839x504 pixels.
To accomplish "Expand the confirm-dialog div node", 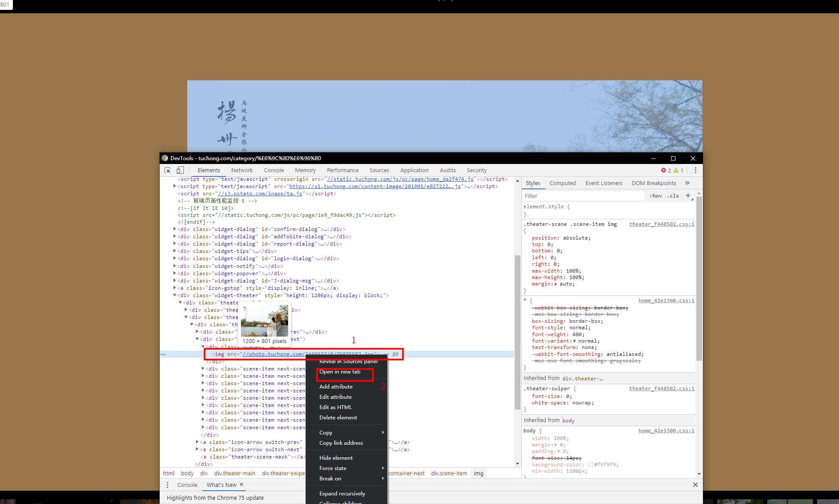I will click(x=175, y=229).
